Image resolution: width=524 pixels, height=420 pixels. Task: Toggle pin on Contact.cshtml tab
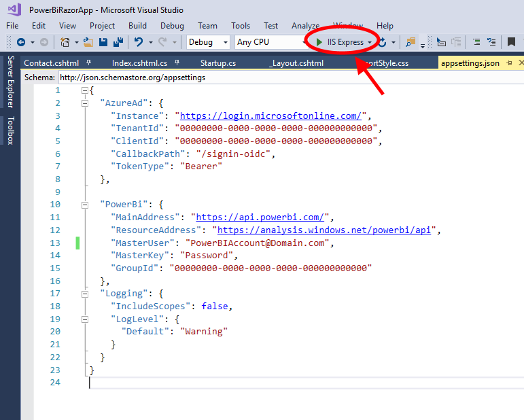pyautogui.click(x=88, y=63)
